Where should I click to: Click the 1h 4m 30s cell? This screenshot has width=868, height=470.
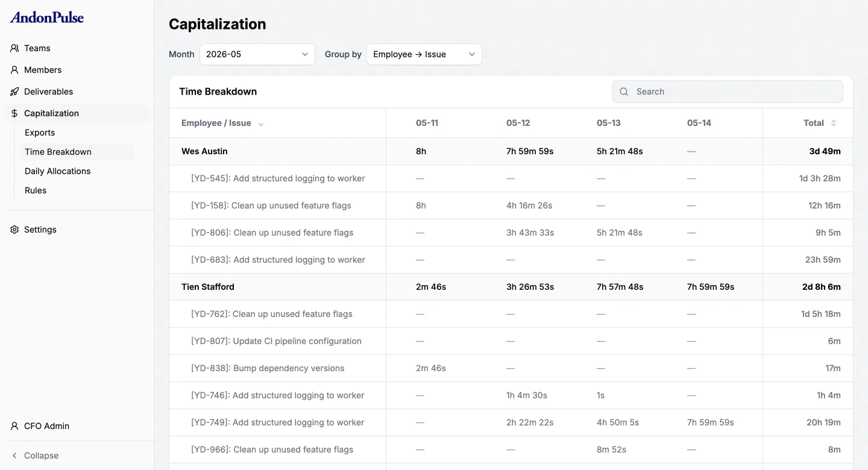[527, 395]
